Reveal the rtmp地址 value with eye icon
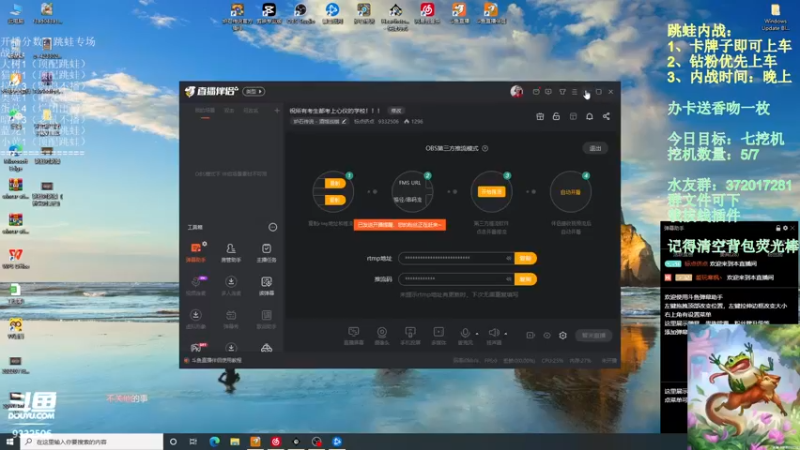This screenshot has height=450, width=800. [x=508, y=258]
